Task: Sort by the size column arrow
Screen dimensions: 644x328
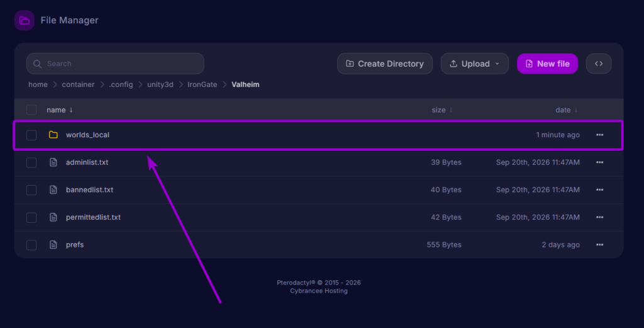Action: click(x=451, y=110)
